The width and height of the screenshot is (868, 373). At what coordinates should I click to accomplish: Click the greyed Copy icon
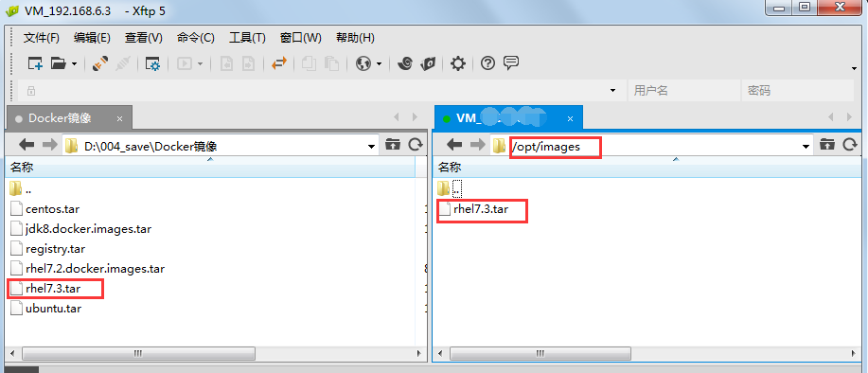[309, 63]
